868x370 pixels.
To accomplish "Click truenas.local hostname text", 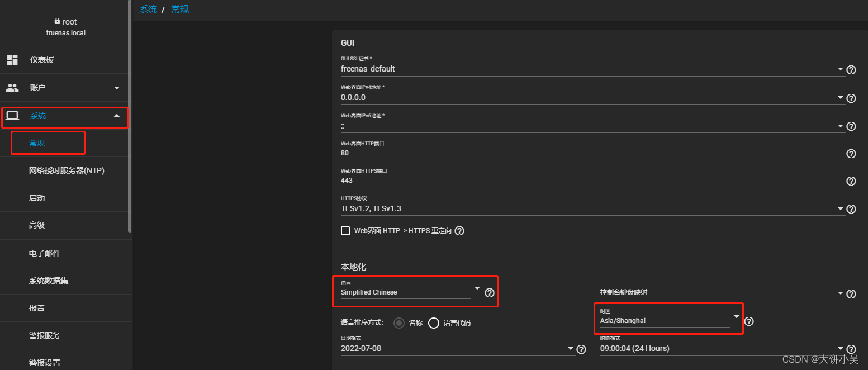I will click(65, 33).
